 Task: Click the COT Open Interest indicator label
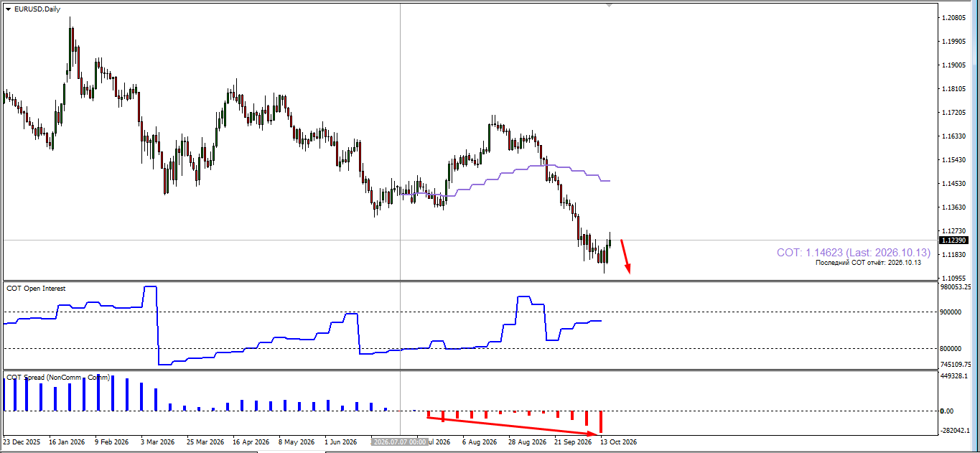point(36,289)
